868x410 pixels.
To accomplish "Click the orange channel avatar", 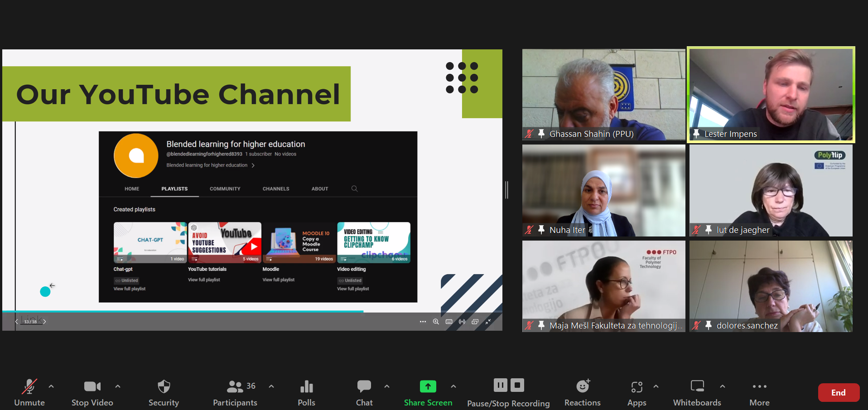I will tap(136, 156).
